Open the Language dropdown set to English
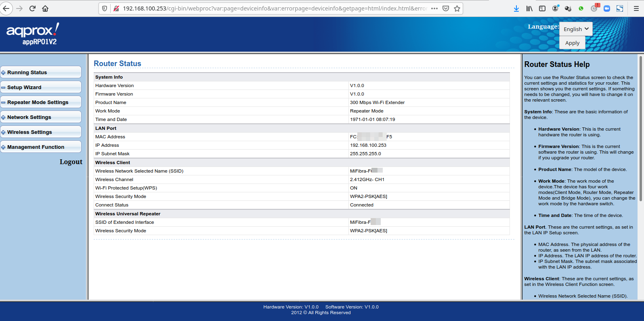This screenshot has height=321, width=644. coord(576,29)
